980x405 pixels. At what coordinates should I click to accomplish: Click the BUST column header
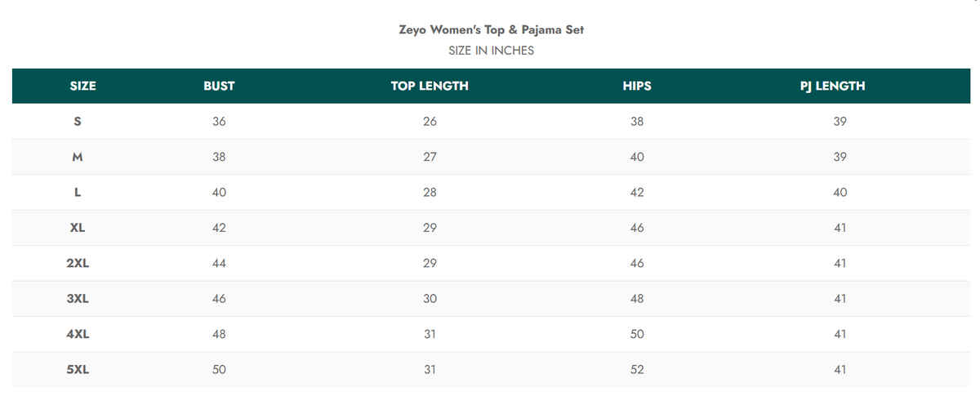click(x=219, y=86)
